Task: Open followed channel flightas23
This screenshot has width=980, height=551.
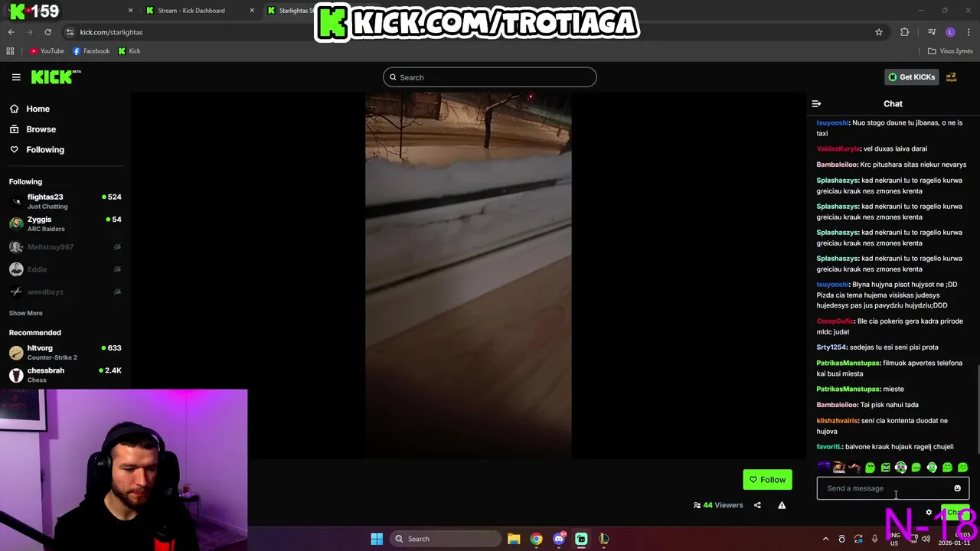Action: 65,201
